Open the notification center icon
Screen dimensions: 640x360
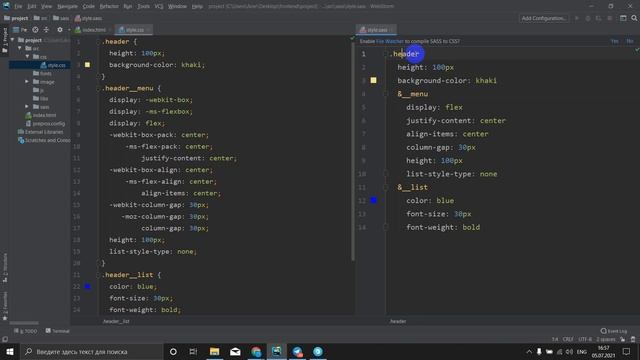click(x=627, y=351)
